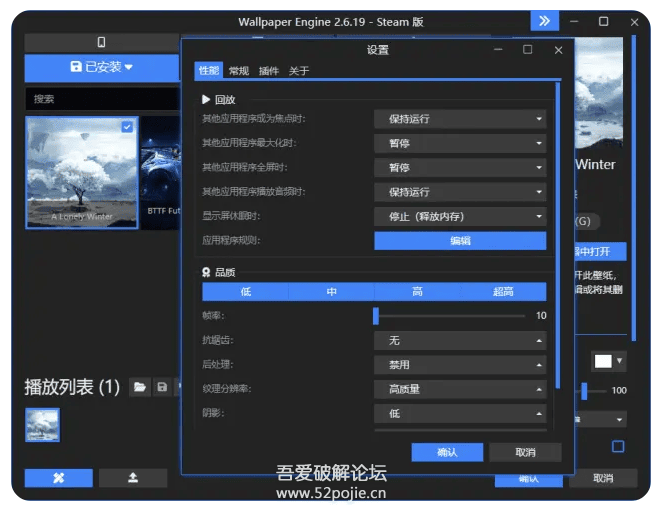This screenshot has height=510, width=665.
Task: Open the white color swatch picker
Action: [603, 361]
